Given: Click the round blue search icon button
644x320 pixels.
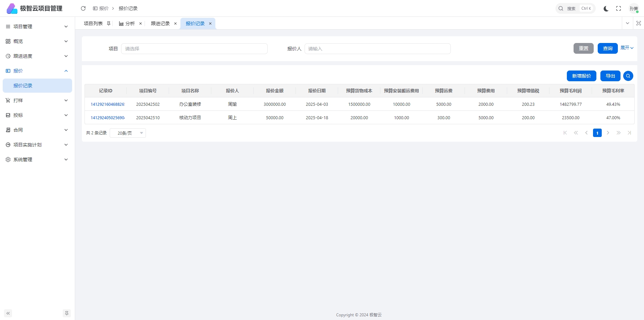Looking at the screenshot, I should [x=628, y=76].
